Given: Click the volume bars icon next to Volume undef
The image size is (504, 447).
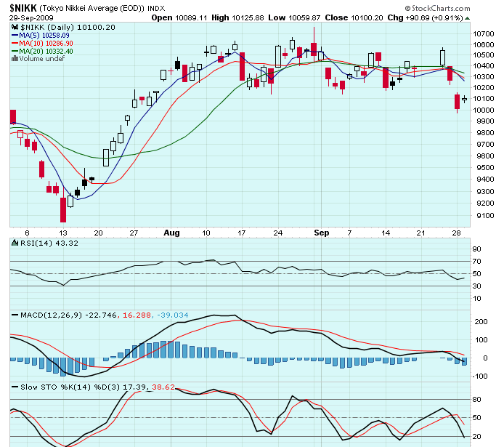Looking at the screenshot, I should pos(15,59).
